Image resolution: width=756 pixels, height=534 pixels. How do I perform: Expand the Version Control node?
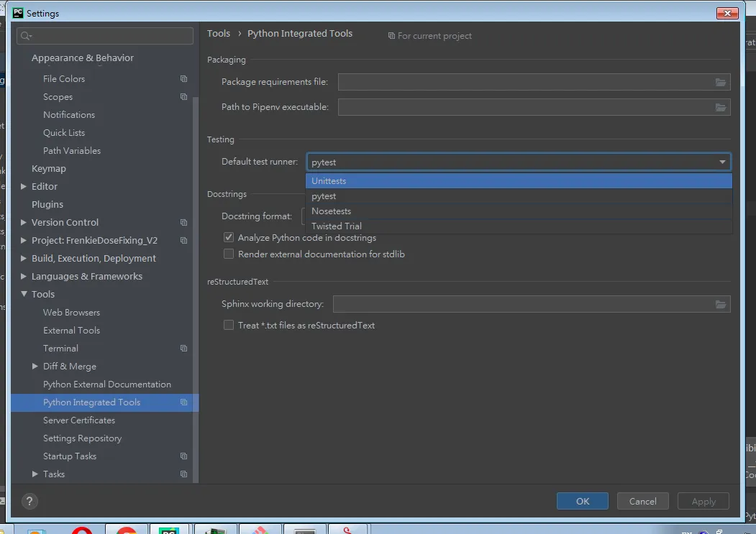pos(23,222)
